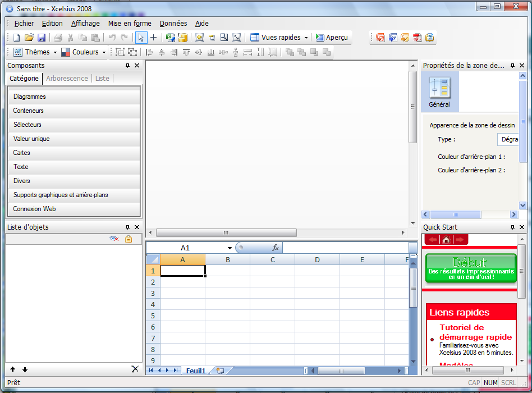Select the Feuil1 sheet tab
Image resolution: width=532 pixels, height=393 pixels.
point(196,371)
